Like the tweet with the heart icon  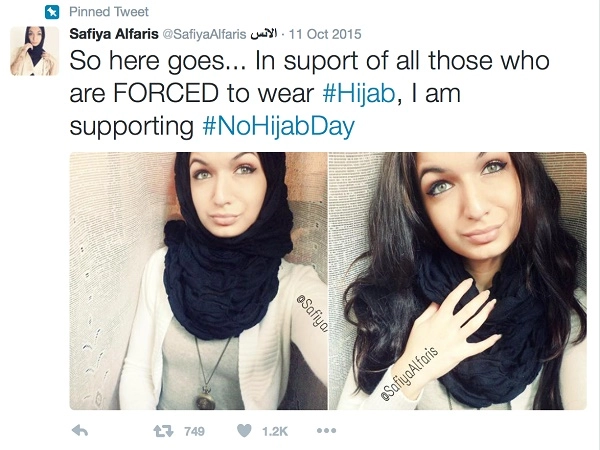244,431
